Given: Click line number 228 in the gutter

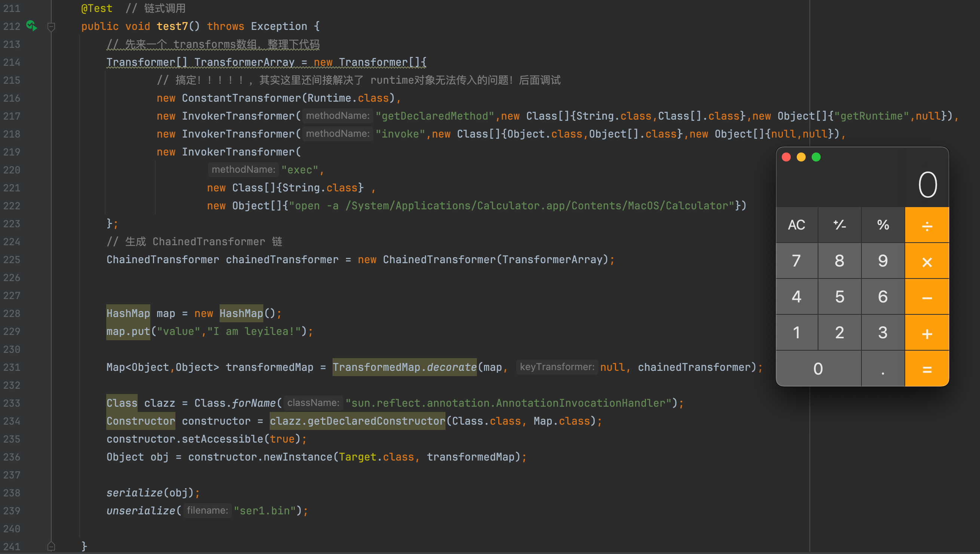Looking at the screenshot, I should tap(12, 314).
